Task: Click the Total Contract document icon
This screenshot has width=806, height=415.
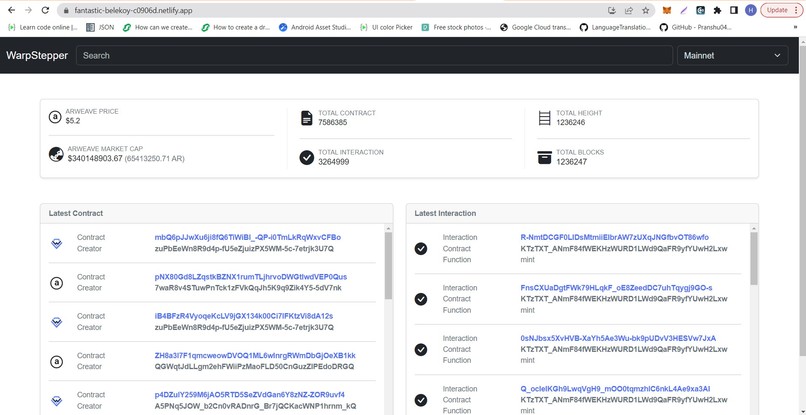Action: coord(306,118)
